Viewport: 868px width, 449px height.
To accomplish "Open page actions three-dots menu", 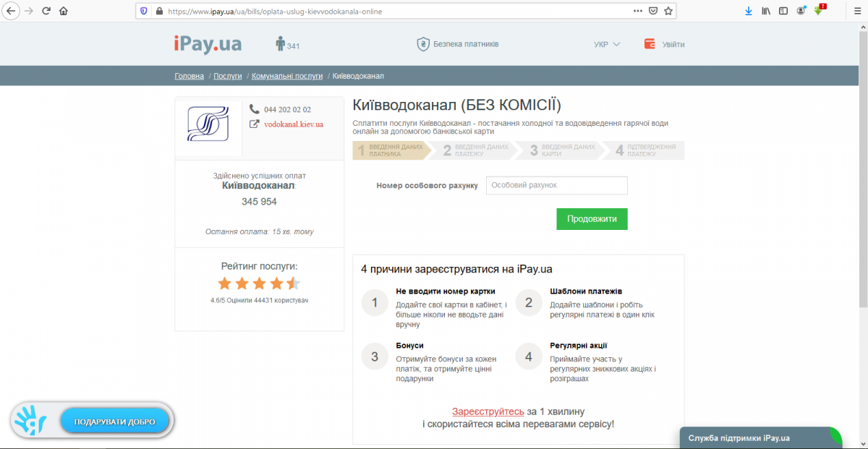I will click(x=637, y=11).
